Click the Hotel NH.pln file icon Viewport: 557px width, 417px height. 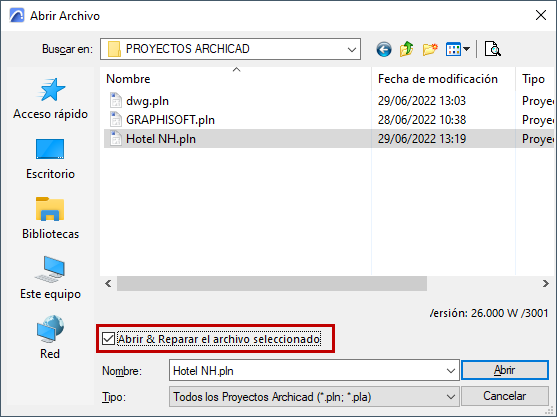(116, 139)
